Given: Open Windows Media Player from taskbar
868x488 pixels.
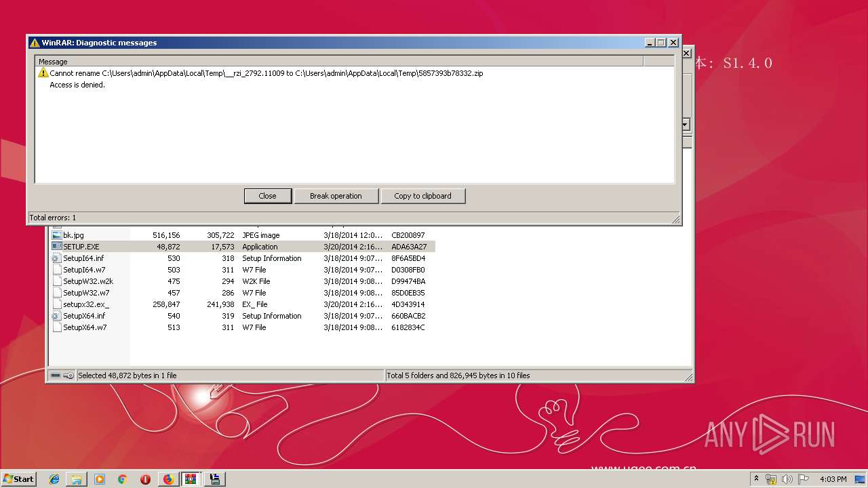Looking at the screenshot, I should [100, 479].
